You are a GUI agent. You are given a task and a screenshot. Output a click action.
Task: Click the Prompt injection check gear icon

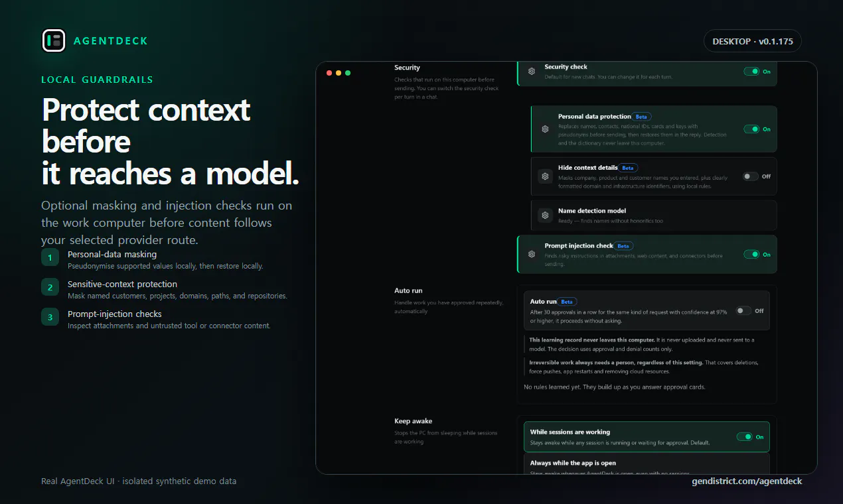(x=532, y=254)
